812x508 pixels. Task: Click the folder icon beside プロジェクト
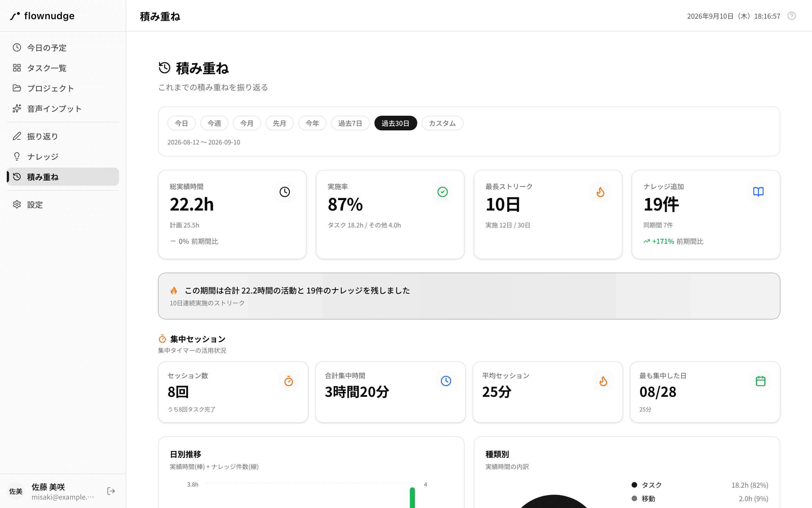pos(17,88)
